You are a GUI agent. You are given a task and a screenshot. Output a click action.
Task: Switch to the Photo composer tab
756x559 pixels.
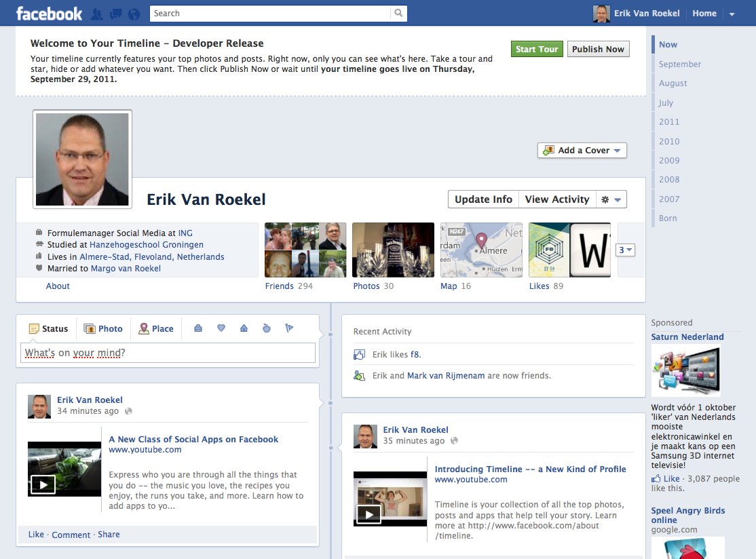click(x=103, y=328)
